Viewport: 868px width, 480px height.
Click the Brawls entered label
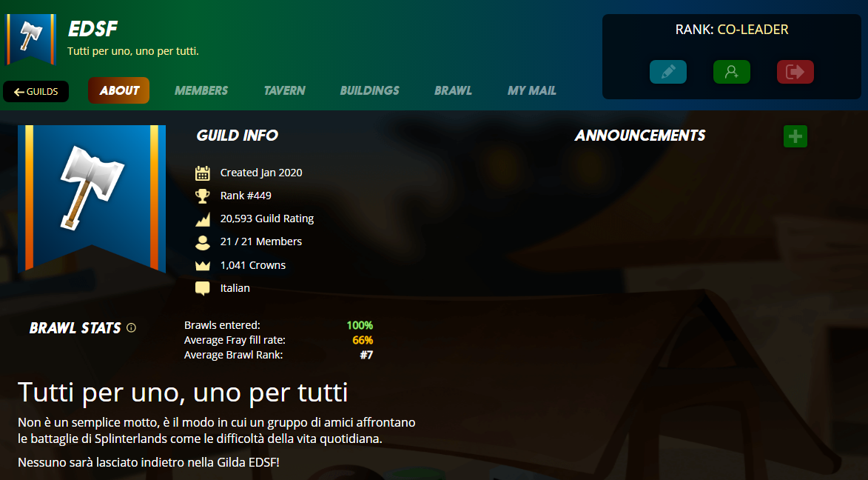(222, 325)
